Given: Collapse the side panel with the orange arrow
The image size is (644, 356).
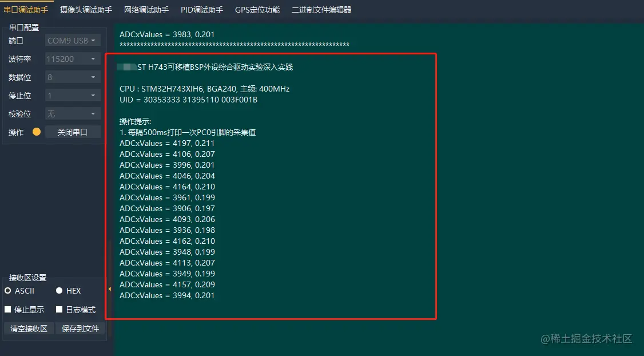Looking at the screenshot, I should 110,289.
